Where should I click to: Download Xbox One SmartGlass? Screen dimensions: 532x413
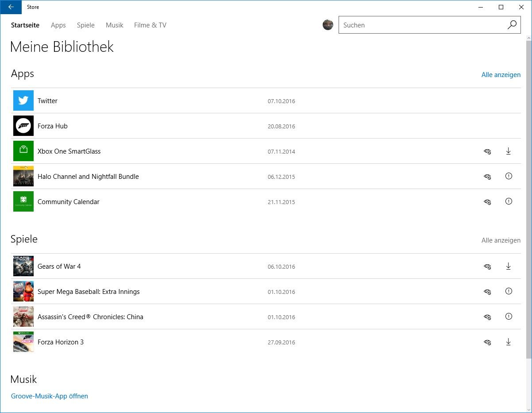pyautogui.click(x=508, y=151)
